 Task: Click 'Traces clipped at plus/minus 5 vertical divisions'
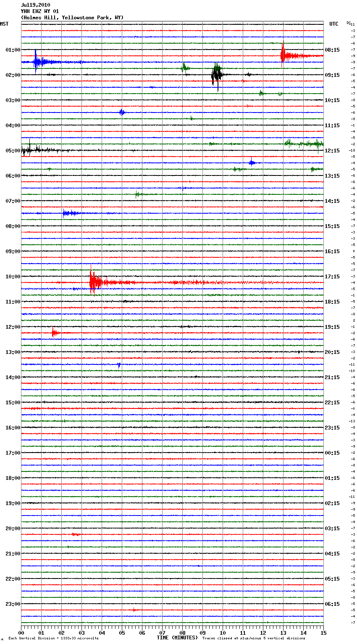click(x=254, y=638)
